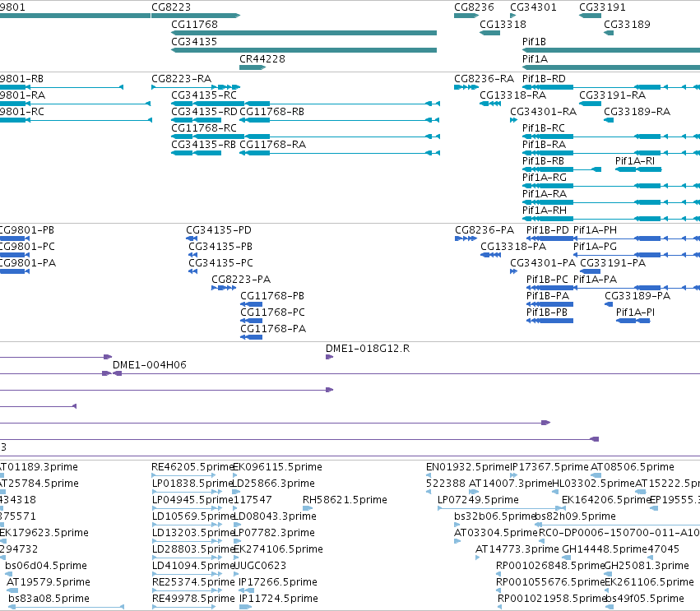Click protein CG34135-PD label

tap(219, 231)
